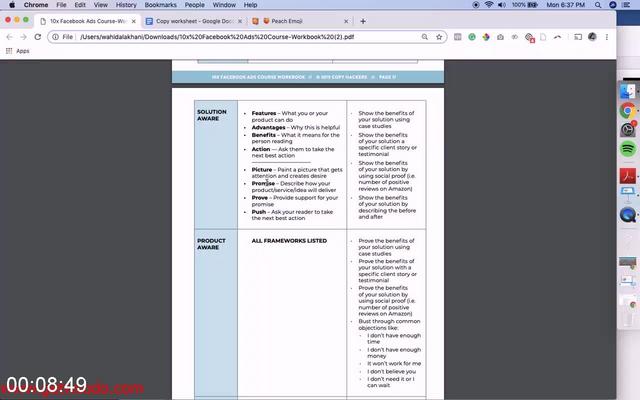The width and height of the screenshot is (640, 400).
Task: Open the Bookmarks menu
Action: tap(160, 5)
